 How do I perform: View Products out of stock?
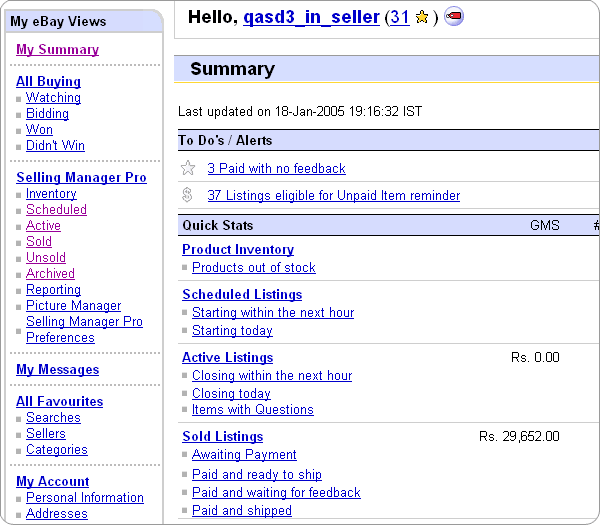(253, 268)
